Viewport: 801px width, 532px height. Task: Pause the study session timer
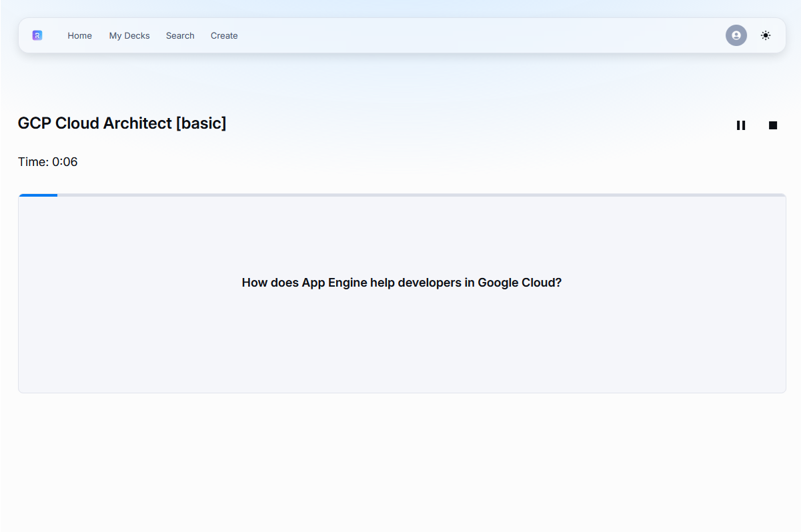[741, 125]
